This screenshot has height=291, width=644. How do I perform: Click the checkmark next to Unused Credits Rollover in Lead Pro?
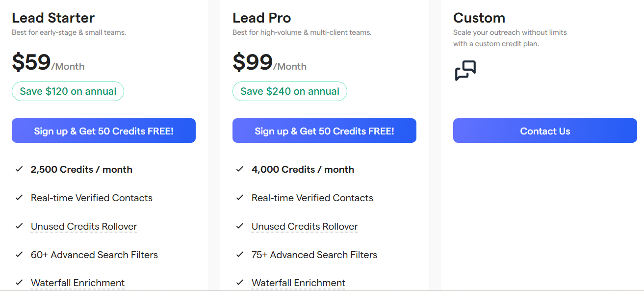tap(239, 226)
